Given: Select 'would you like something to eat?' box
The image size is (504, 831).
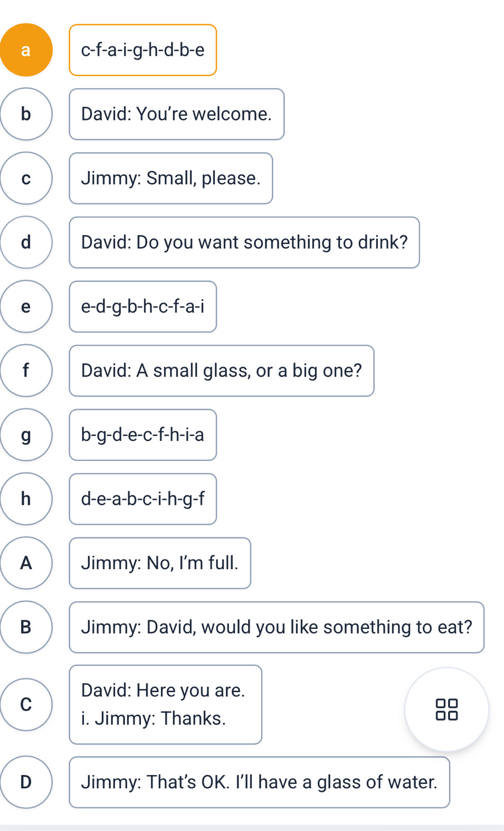Looking at the screenshot, I should point(276,627).
